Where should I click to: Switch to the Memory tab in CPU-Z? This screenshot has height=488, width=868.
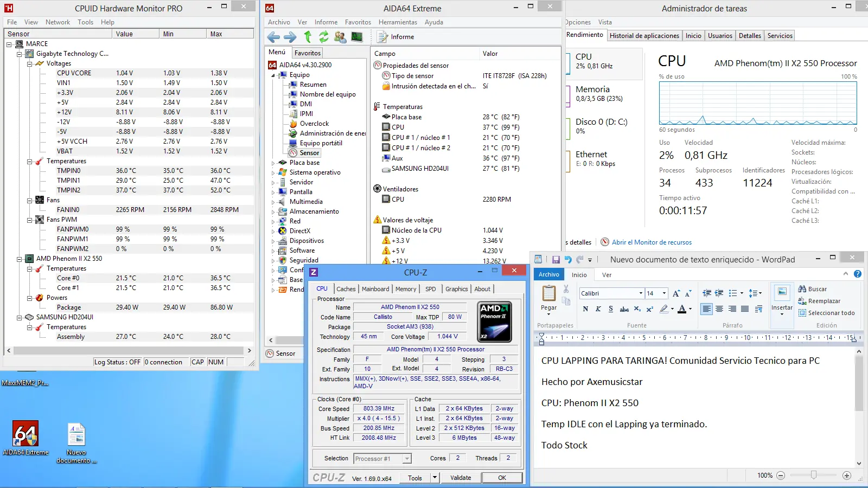tap(406, 289)
